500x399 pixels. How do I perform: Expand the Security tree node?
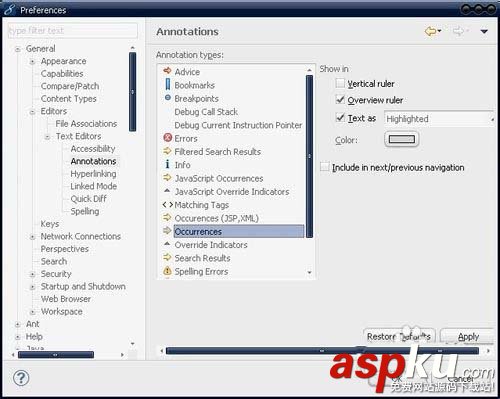pos(33,274)
